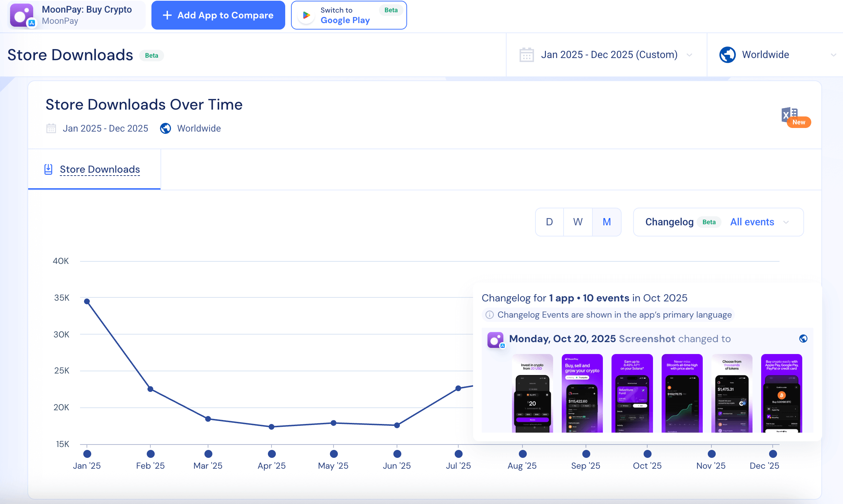Click the Worldwide globe icon in header
The height and width of the screenshot is (504, 843).
(727, 55)
